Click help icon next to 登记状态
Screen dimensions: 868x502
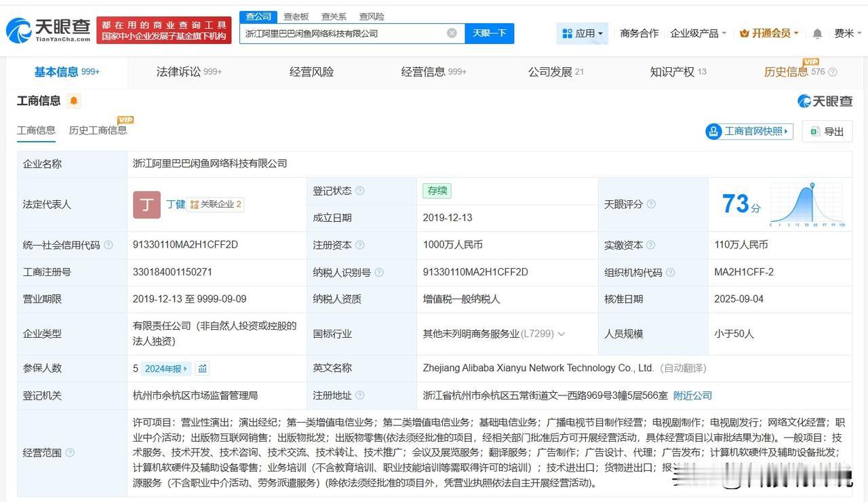point(360,191)
